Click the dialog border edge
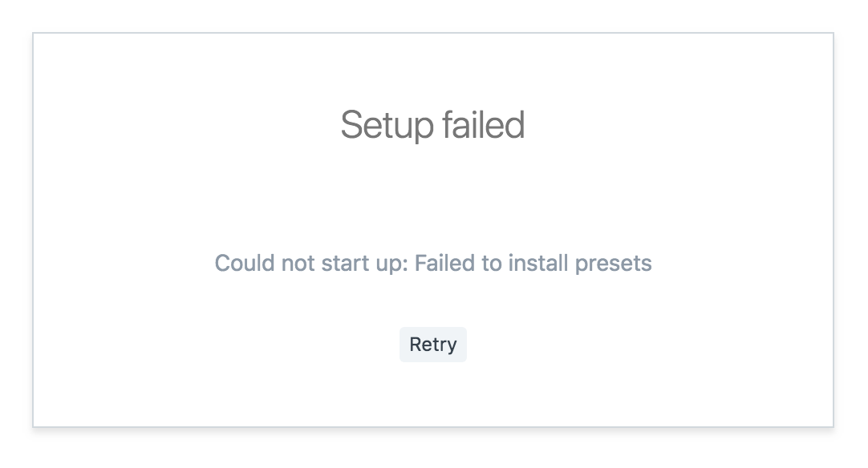The width and height of the screenshot is (868, 468). click(x=32, y=228)
